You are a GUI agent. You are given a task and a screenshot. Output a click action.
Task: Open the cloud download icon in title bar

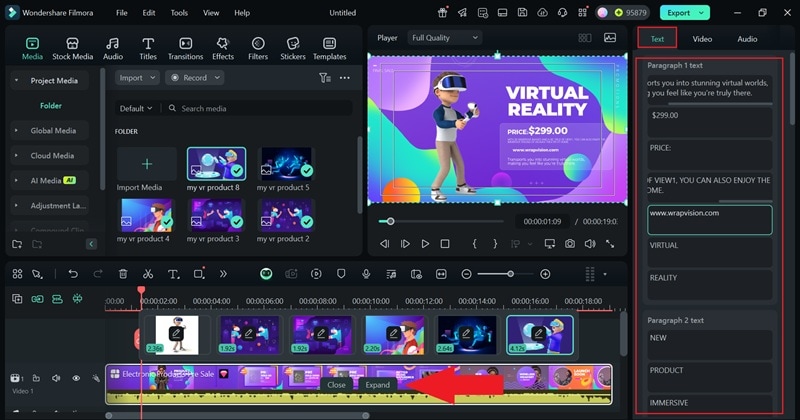coord(542,13)
